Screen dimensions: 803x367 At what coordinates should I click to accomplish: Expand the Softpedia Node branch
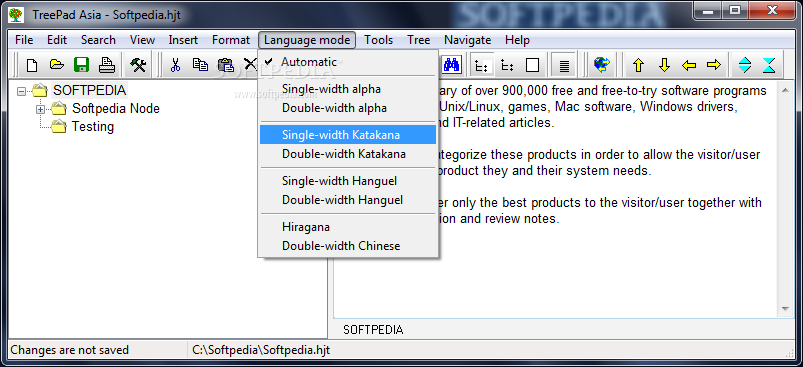pyautogui.click(x=40, y=110)
